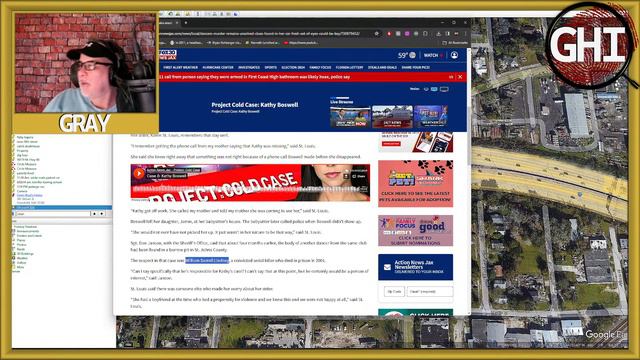Open browser downloads icon

(439, 33)
